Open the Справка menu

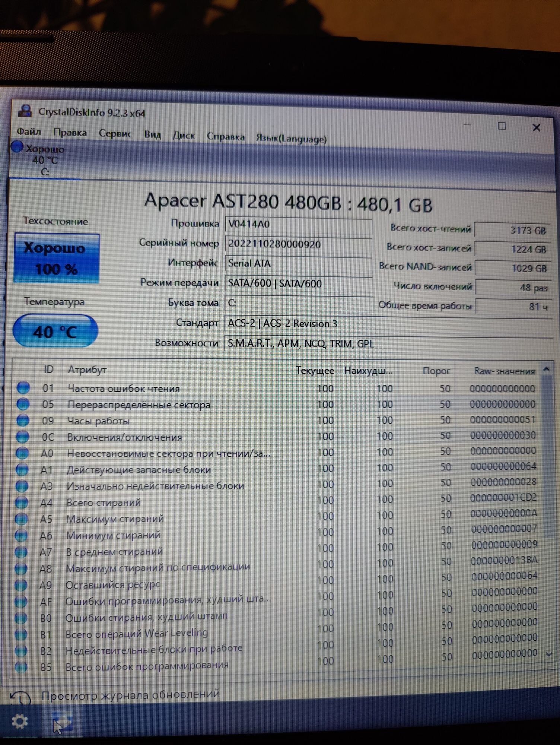pos(226,137)
